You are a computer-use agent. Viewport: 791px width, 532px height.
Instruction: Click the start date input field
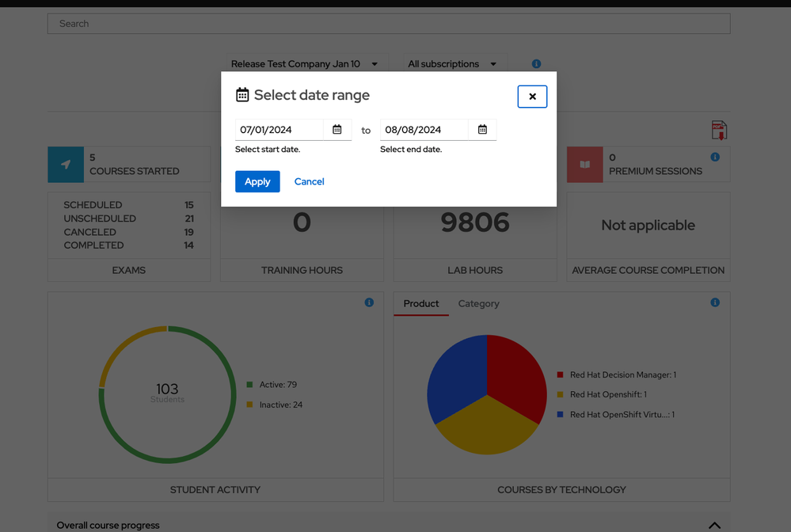pos(279,130)
